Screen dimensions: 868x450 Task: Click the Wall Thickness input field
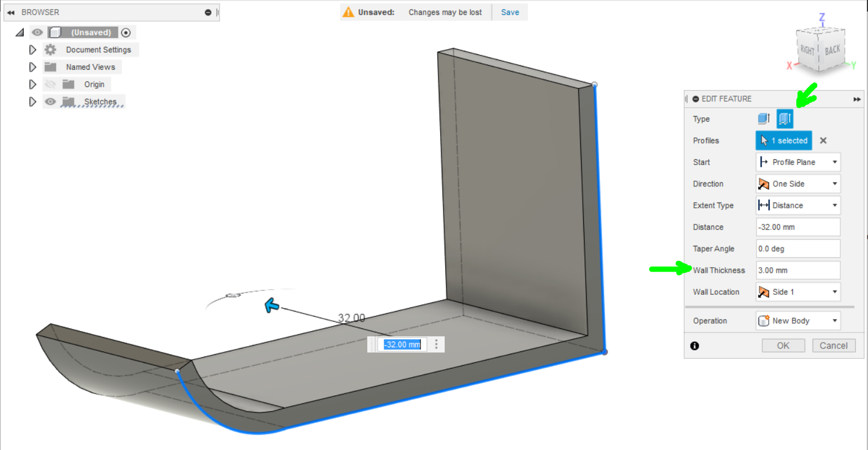(798, 271)
